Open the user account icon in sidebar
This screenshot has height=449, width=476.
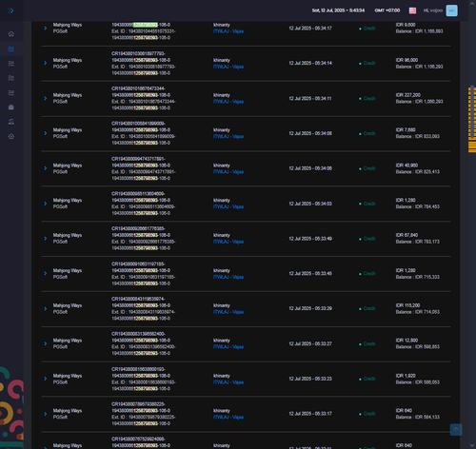point(11,122)
